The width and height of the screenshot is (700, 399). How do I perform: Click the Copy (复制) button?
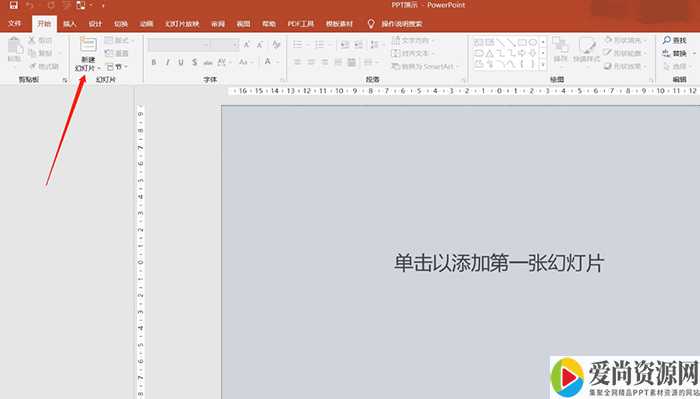41,54
